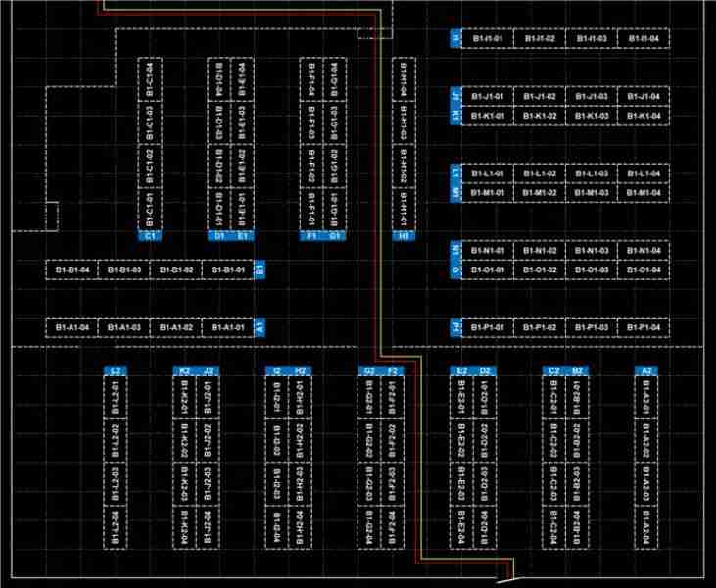Pick rack cell B1-M1-02

pyautogui.click(x=540, y=193)
